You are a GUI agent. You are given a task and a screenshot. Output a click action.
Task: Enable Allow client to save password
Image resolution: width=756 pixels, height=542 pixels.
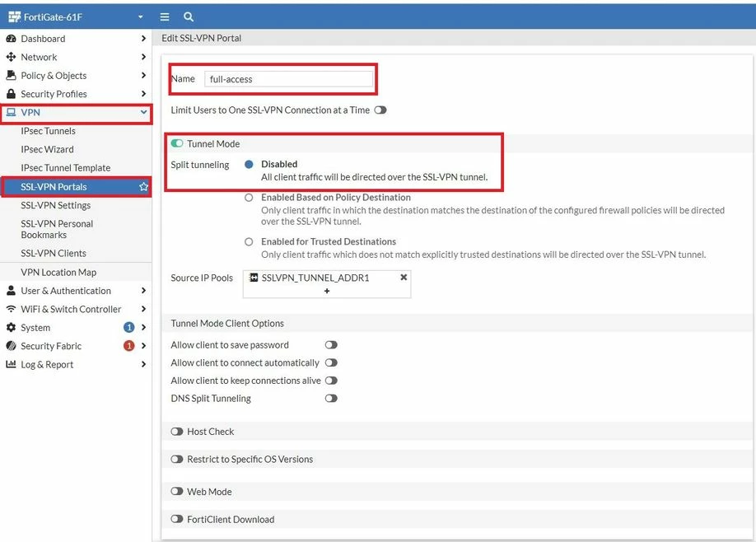(331, 345)
